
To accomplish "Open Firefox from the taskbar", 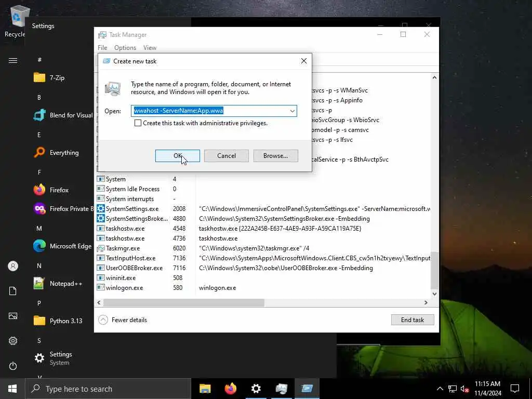I will [x=230, y=389].
